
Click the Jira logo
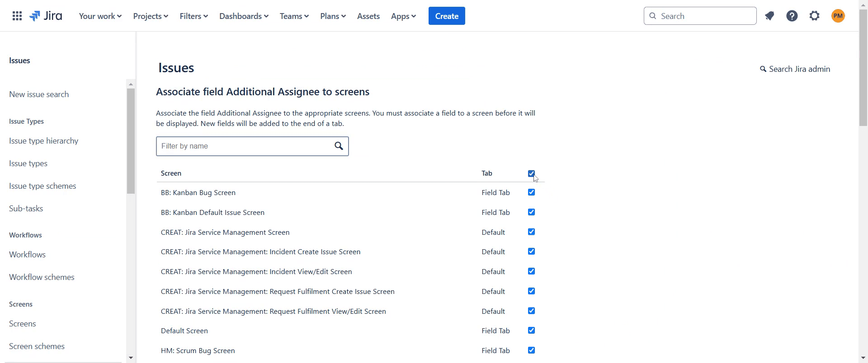46,16
